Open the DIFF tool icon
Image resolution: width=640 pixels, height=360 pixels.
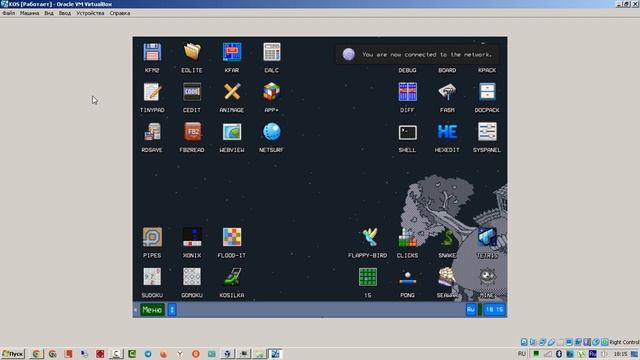pos(407,92)
